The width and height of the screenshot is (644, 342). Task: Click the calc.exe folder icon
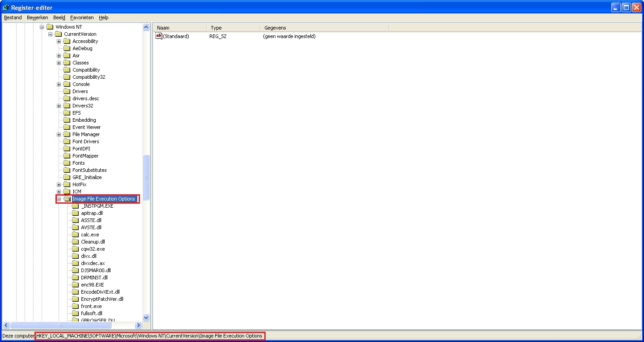[x=76, y=235]
